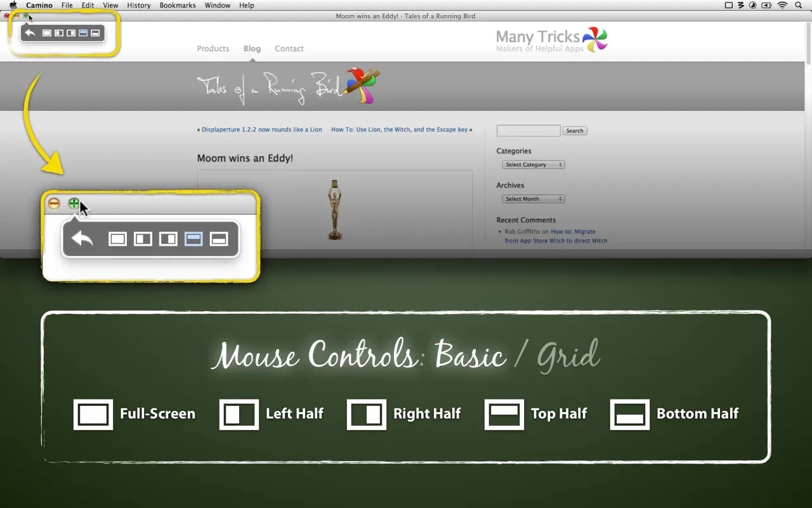Open the Bookmarks menu
This screenshot has height=508, width=812.
pyautogui.click(x=177, y=5)
